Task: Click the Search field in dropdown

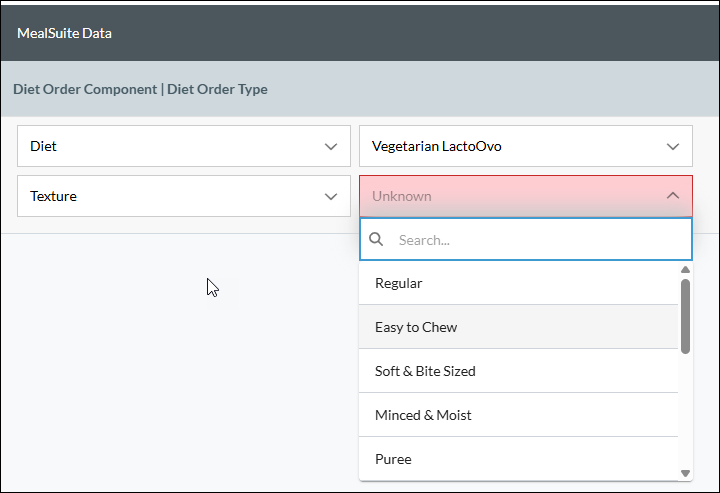Action: point(526,240)
